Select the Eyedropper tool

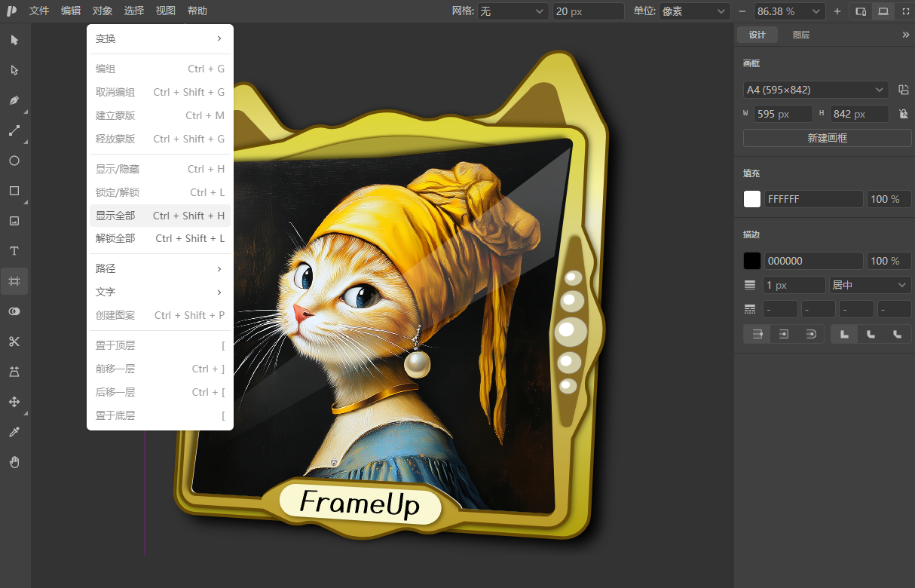point(14,432)
